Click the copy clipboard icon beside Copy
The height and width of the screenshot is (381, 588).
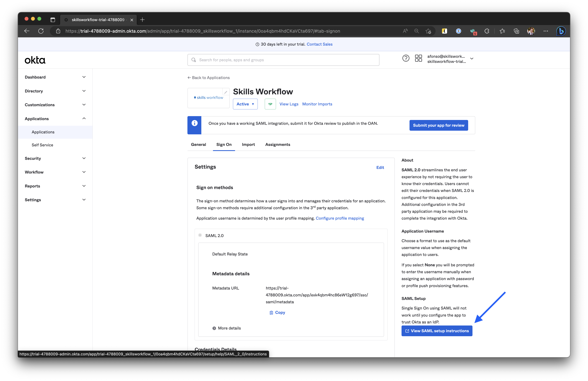click(x=271, y=313)
